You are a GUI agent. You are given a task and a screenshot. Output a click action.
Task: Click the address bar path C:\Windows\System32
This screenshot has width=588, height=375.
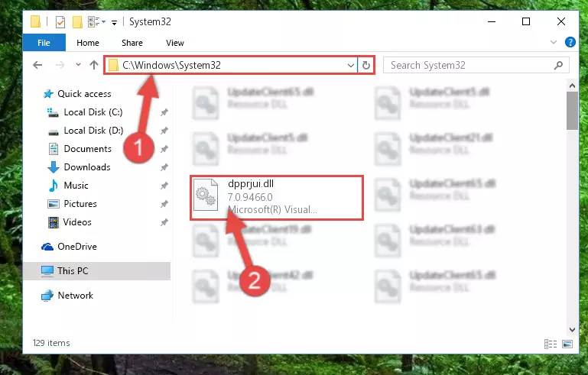pyautogui.click(x=171, y=65)
